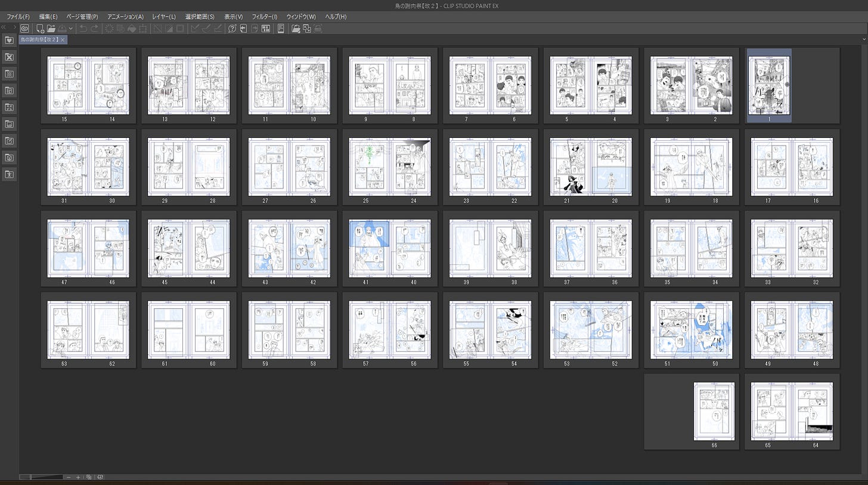
Task: Expand the save options dropdown arrow
Action: (70, 28)
